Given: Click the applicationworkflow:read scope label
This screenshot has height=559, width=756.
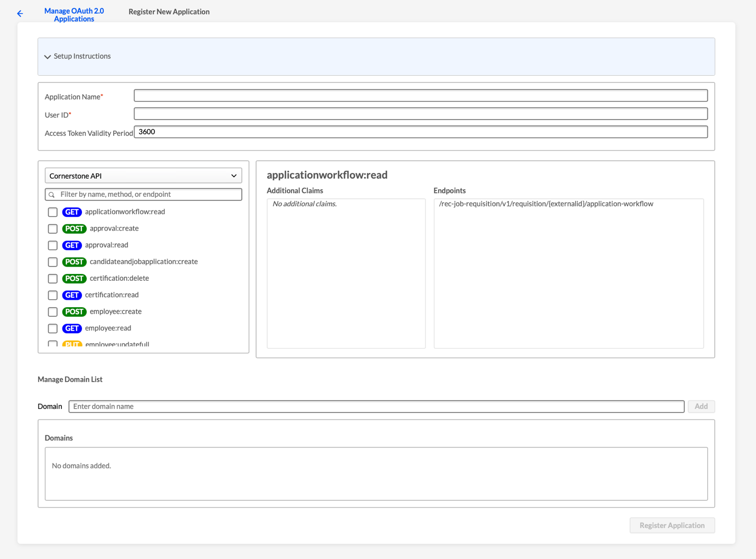Looking at the screenshot, I should (x=125, y=212).
